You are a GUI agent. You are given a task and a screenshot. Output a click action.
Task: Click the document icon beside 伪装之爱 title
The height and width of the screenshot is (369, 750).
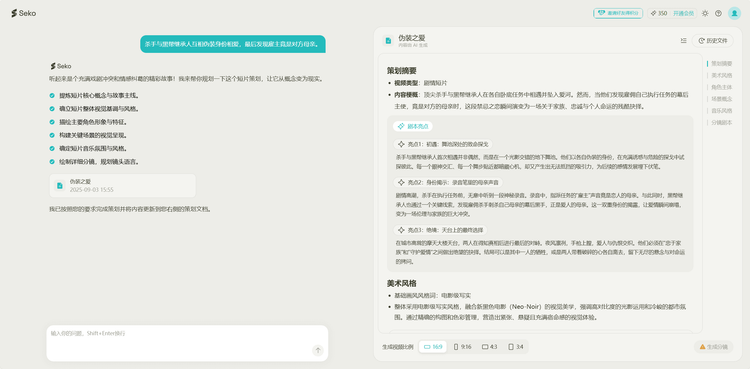coord(388,41)
